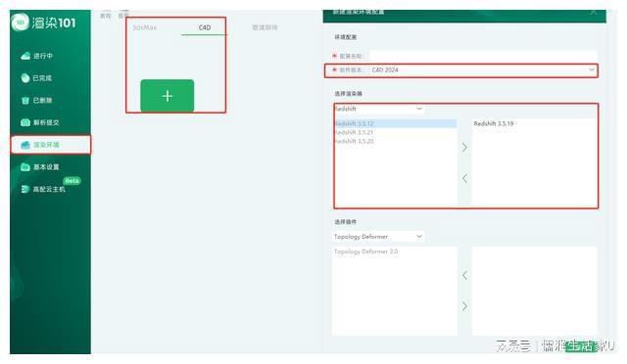
Task: Switch to the C4D tab
Action: pyautogui.click(x=205, y=27)
